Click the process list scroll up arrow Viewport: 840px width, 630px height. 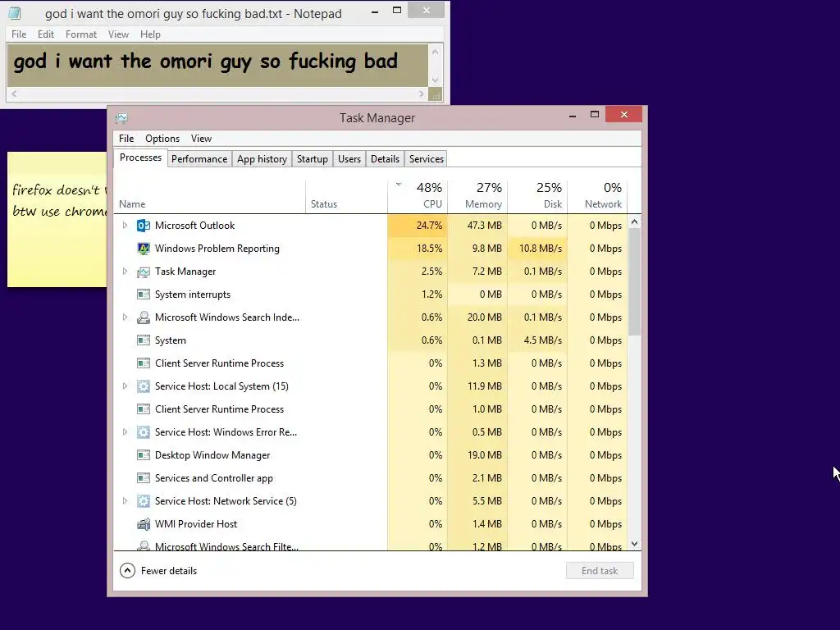pyautogui.click(x=634, y=221)
